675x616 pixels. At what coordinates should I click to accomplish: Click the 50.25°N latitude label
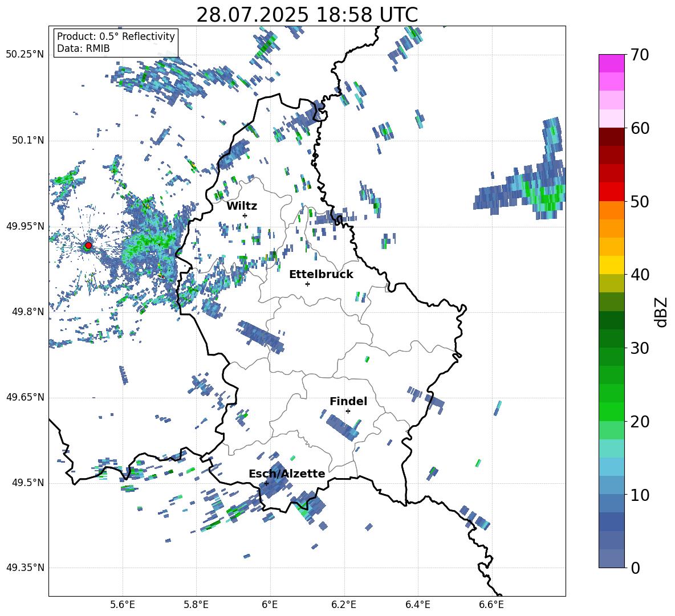25,55
